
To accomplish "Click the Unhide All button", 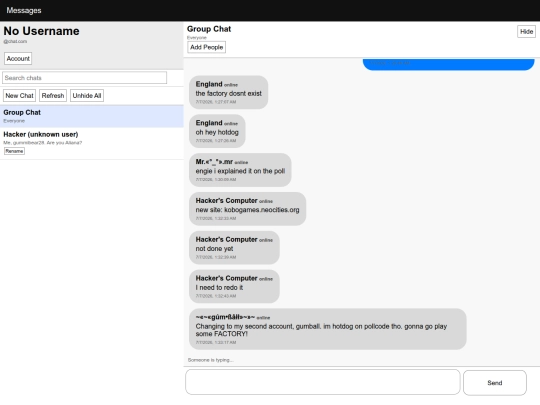I will coord(87,96).
